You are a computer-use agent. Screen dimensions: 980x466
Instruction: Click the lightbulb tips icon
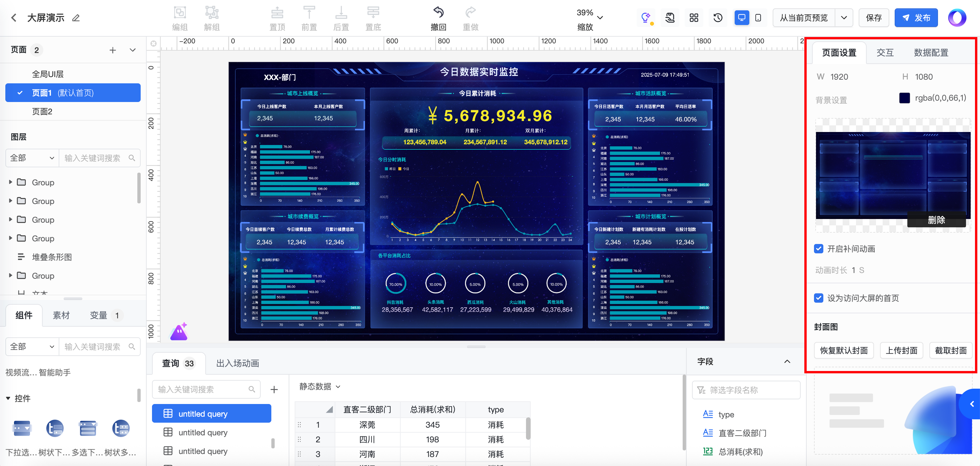click(x=646, y=18)
